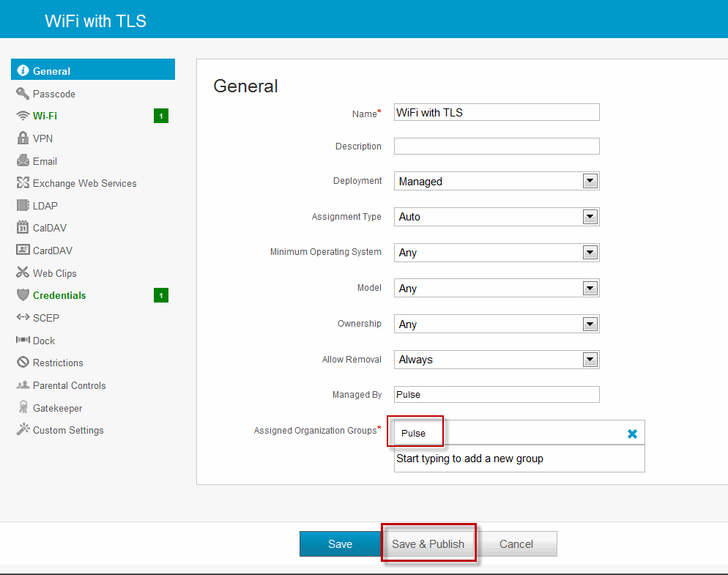The height and width of the screenshot is (575, 728).
Task: Click the Custom Settings wand icon
Action: pos(23,430)
